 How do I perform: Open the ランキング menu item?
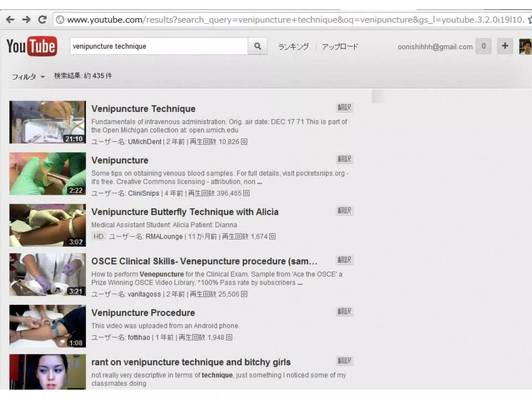pyautogui.click(x=294, y=47)
